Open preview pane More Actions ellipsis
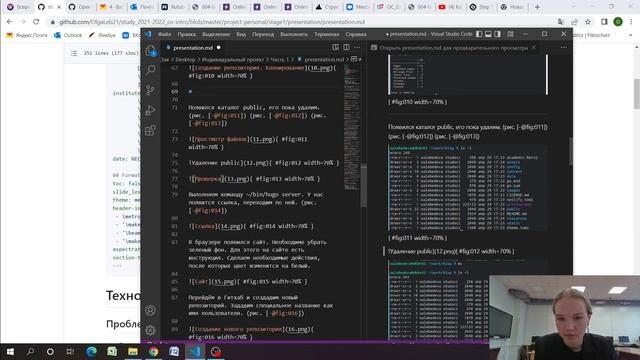This screenshot has height=360, width=640. [x=564, y=47]
